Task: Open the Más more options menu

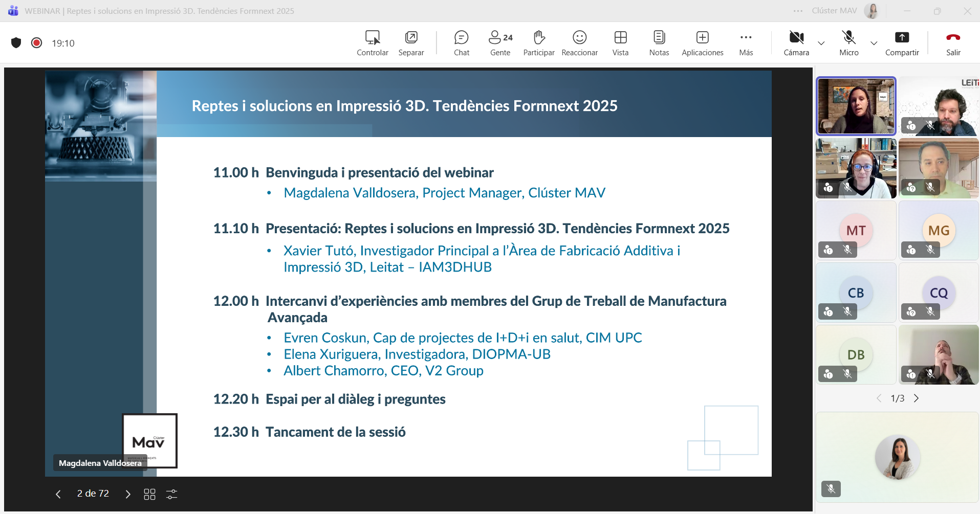Action: click(x=746, y=43)
